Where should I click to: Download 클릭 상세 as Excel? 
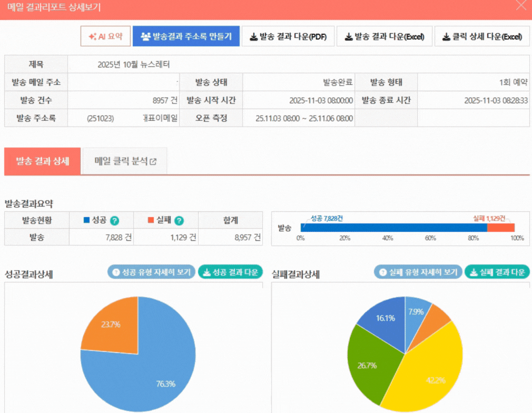click(482, 36)
